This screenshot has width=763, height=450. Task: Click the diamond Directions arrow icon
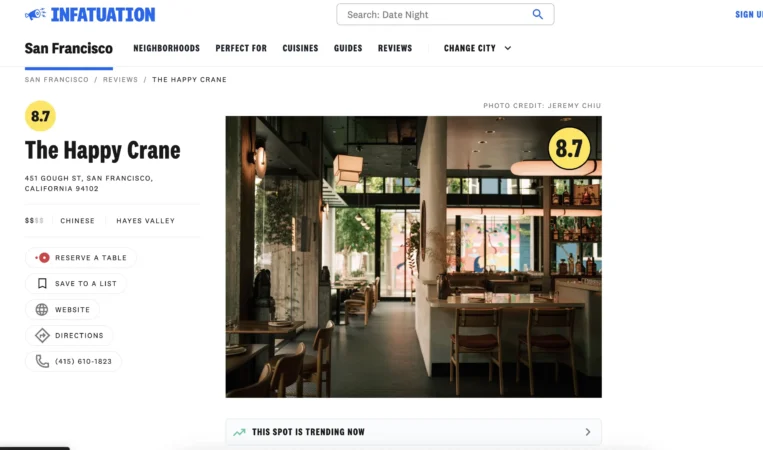pos(42,335)
